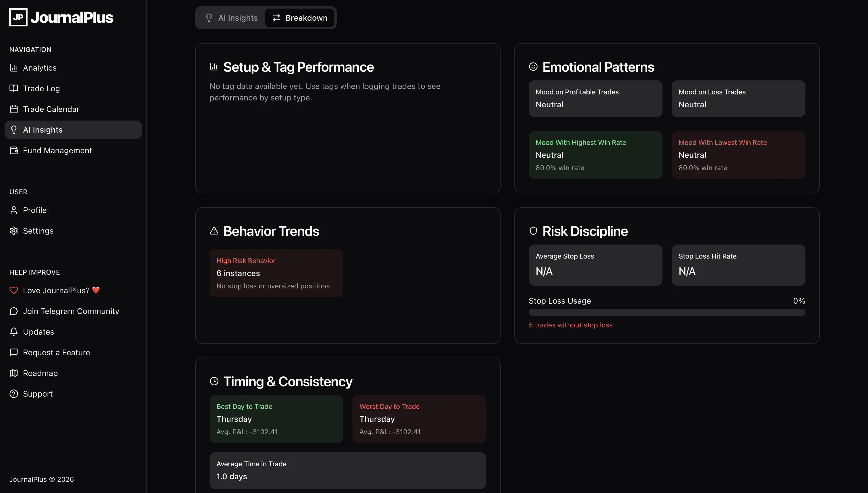Open Trade Log using the book icon

(13, 88)
